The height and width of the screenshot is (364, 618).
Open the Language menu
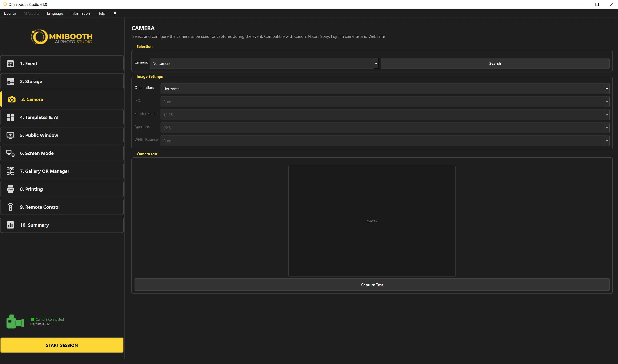[55, 13]
